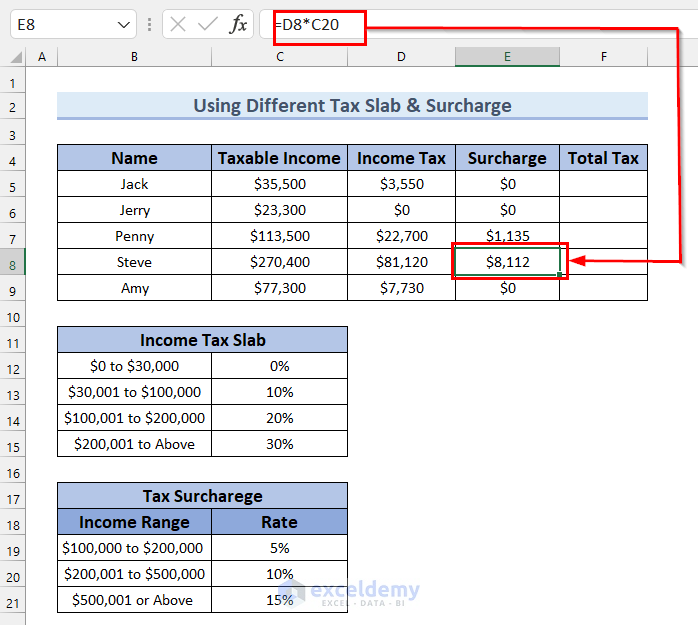The height and width of the screenshot is (625, 698).
Task: Select column B header
Action: (134, 57)
